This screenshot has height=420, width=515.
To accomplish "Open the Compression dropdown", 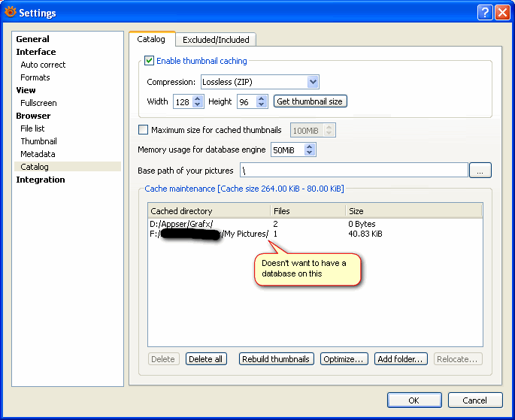I will pyautogui.click(x=313, y=82).
